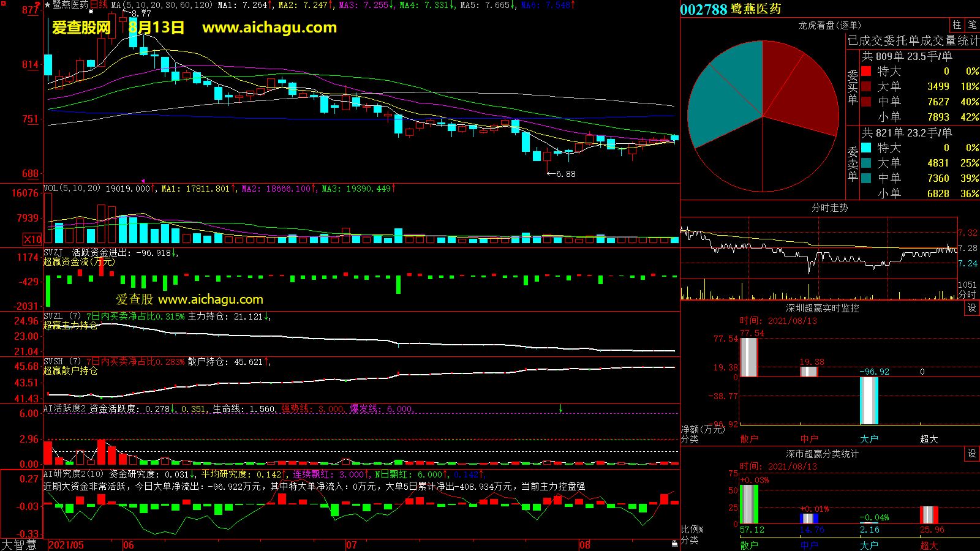Click stock code 002788 header
The height and width of the screenshot is (551, 980).
click(703, 9)
